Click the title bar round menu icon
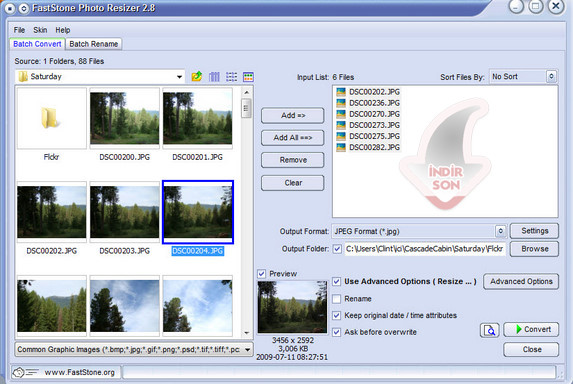 tap(10, 8)
